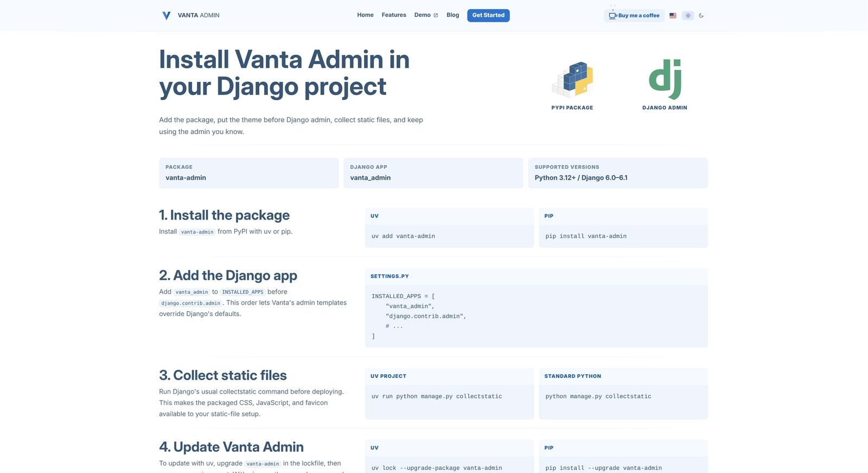This screenshot has width=868, height=473.
Task: Click the '"django.contrib.admin",' code line
Action: tap(426, 316)
